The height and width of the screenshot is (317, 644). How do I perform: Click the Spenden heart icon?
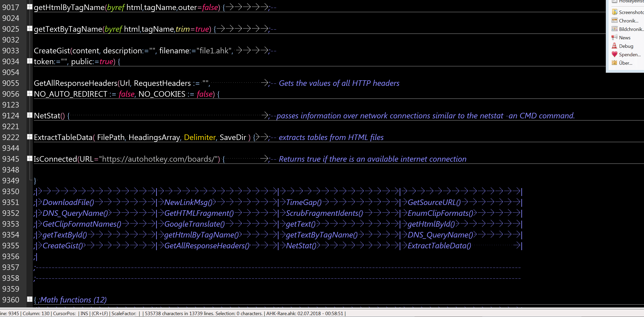point(615,54)
